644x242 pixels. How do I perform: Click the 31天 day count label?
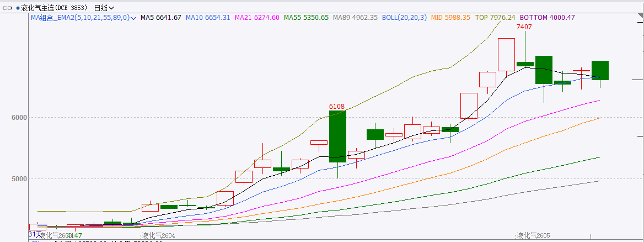35,234
